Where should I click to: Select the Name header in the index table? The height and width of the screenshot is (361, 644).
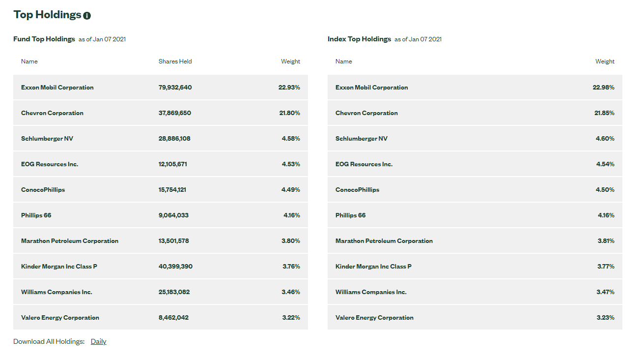pos(344,61)
